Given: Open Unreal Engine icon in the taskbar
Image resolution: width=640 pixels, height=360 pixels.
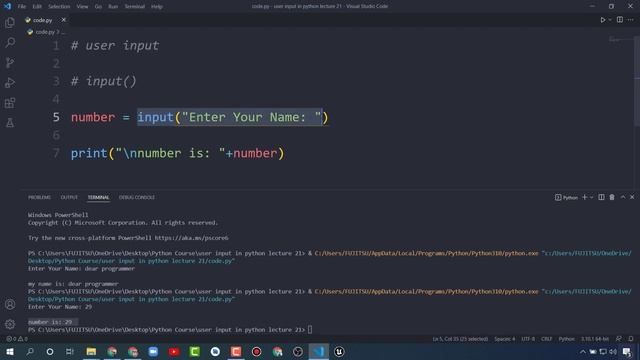Looking at the screenshot, I should tap(339, 351).
